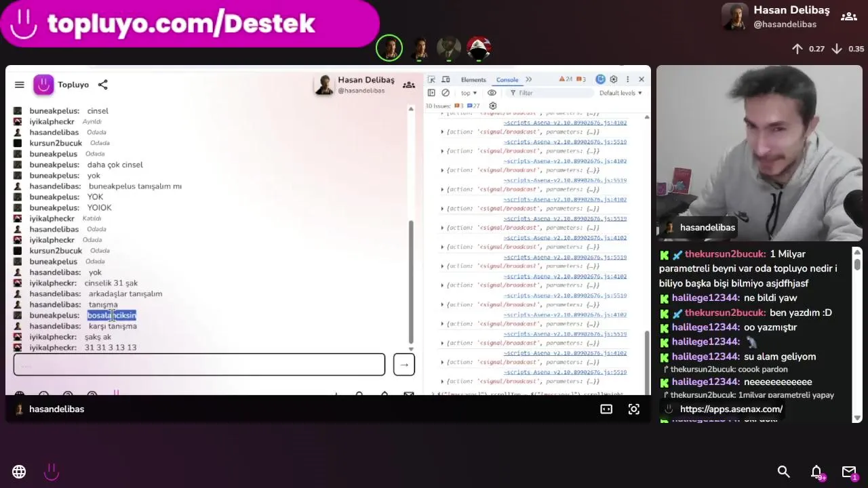Click the hasandelibas label on the stream bar
868x488 pixels.
pyautogui.click(x=56, y=409)
